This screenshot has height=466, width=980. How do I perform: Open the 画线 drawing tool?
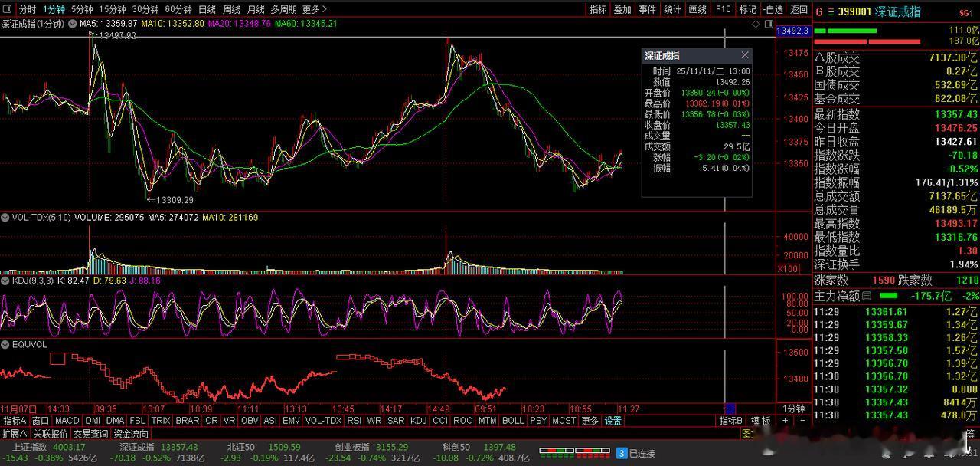point(697,9)
